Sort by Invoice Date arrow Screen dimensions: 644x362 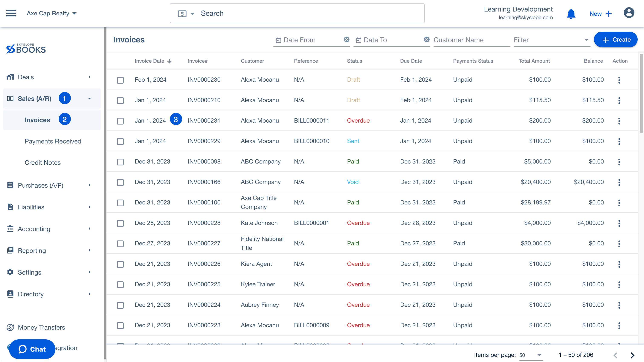[x=169, y=61]
